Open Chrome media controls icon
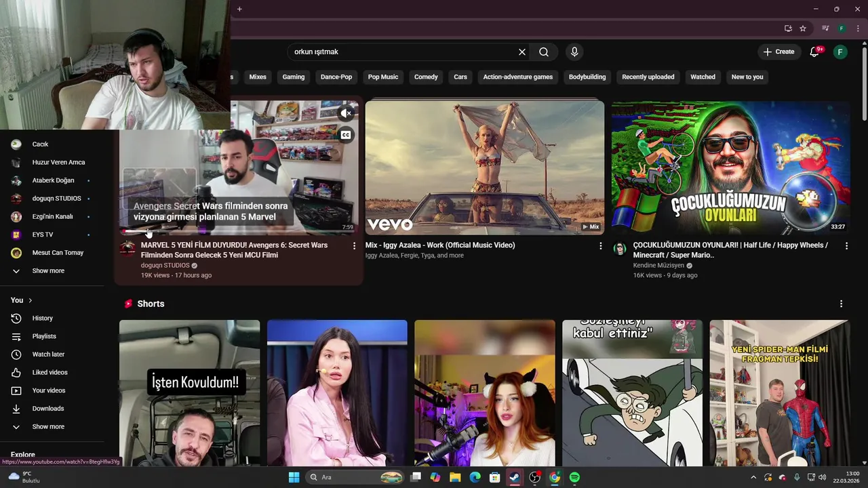 pyautogui.click(x=825, y=28)
